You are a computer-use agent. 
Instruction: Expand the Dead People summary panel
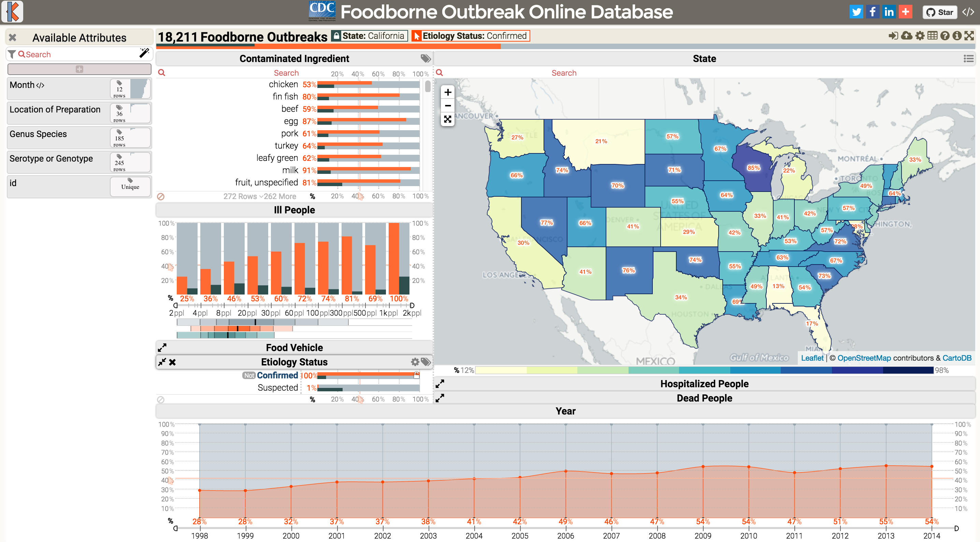coord(440,398)
